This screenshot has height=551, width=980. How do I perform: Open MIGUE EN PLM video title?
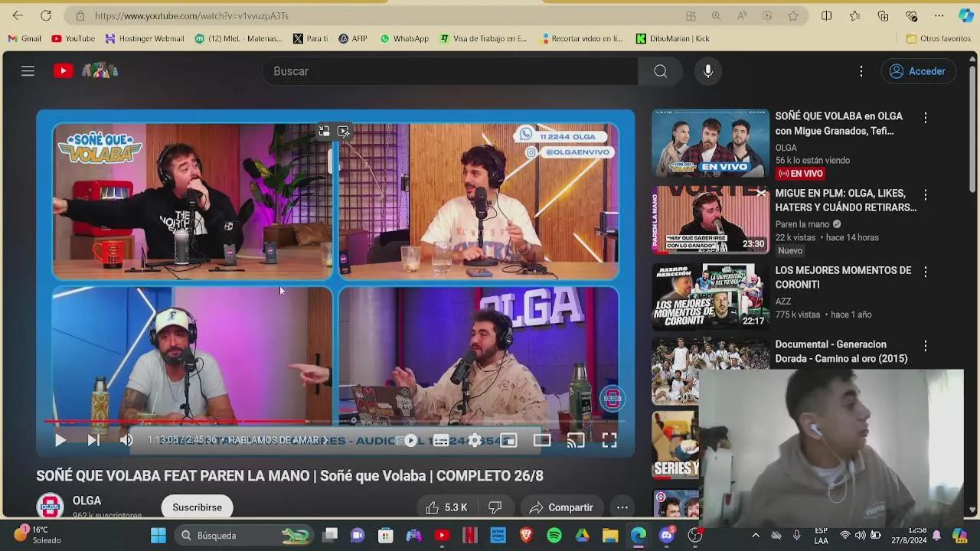click(846, 201)
